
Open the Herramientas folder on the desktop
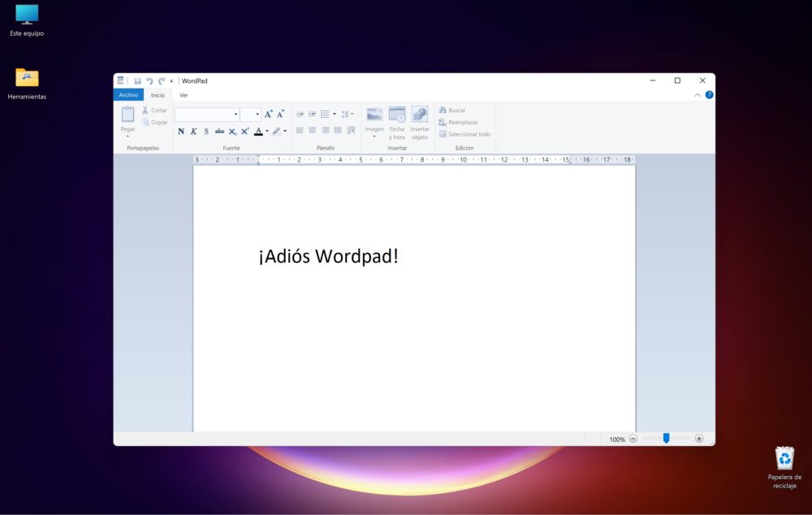coord(27,83)
